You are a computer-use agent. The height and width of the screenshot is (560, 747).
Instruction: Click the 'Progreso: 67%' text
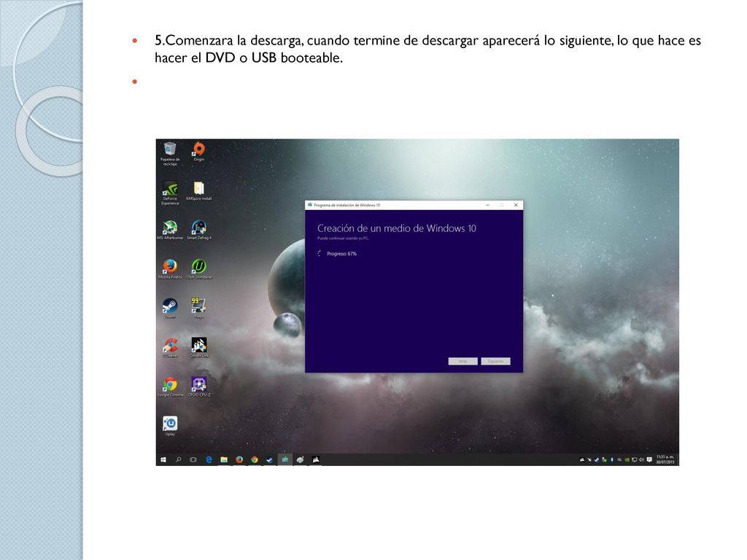pos(341,254)
